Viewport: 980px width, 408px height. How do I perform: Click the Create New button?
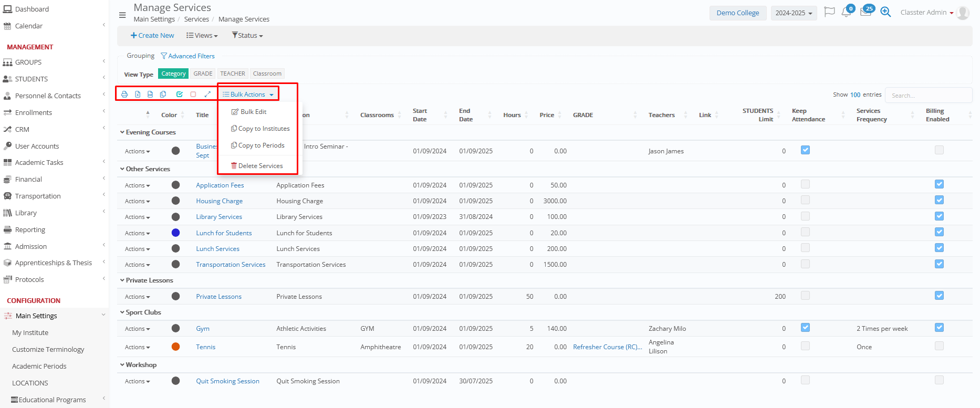click(152, 36)
